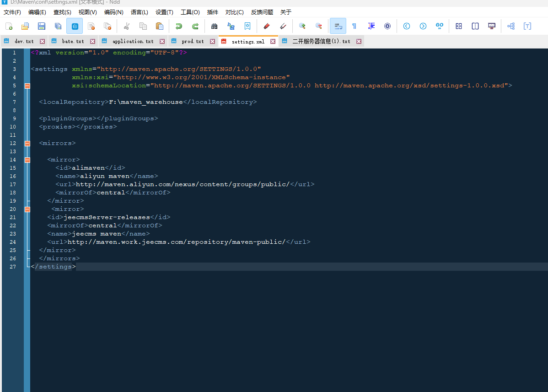This screenshot has width=548, height=392.
Task: Switch to the application.txt tab
Action: (x=133, y=41)
